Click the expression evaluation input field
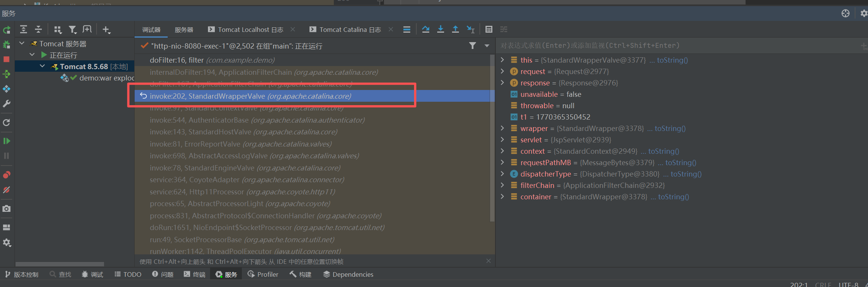Viewport: 868px width, 287px height. point(677,46)
